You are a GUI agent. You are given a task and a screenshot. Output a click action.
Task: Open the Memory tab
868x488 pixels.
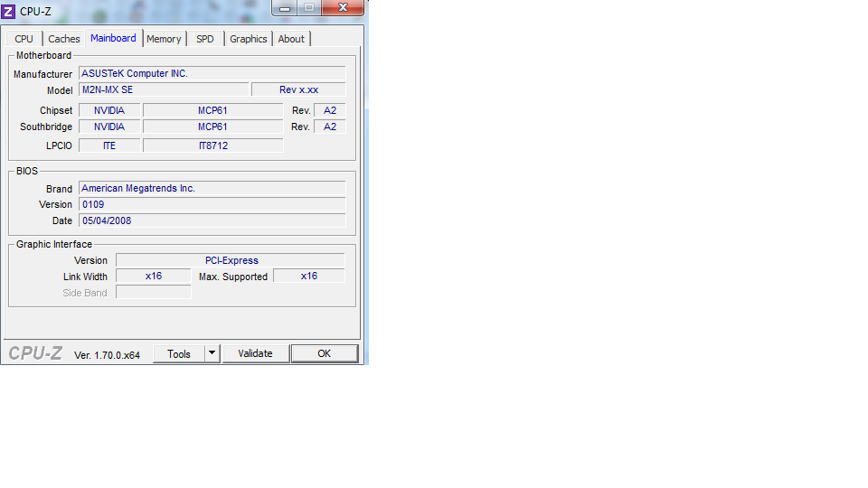click(x=164, y=39)
